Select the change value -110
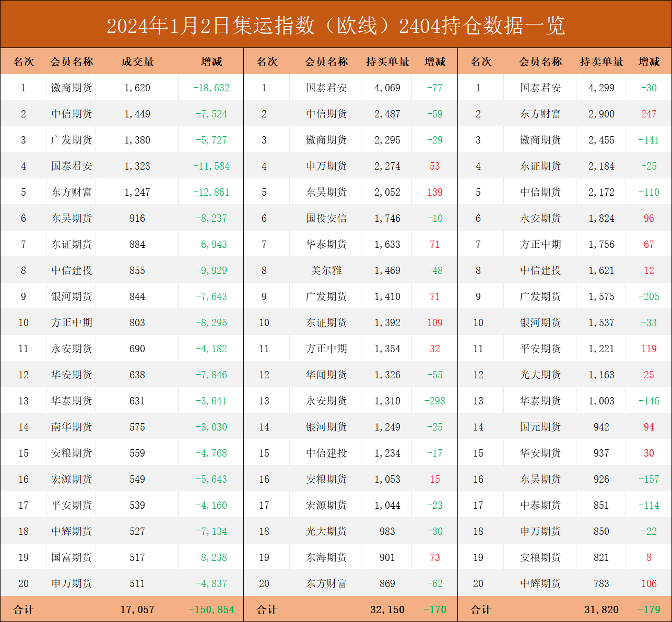Image resolution: width=672 pixels, height=622 pixels. point(649,192)
